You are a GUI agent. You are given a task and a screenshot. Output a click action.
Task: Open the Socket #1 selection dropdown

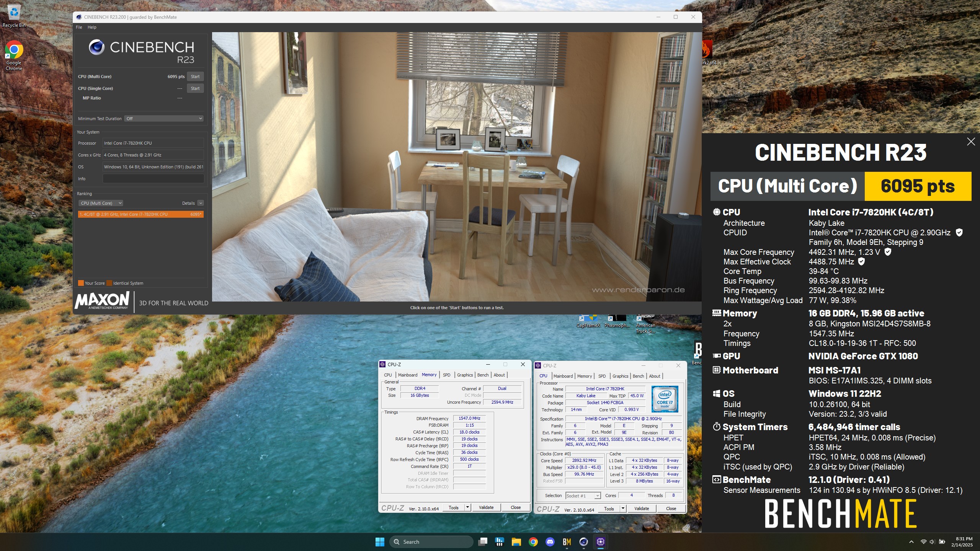tap(583, 496)
